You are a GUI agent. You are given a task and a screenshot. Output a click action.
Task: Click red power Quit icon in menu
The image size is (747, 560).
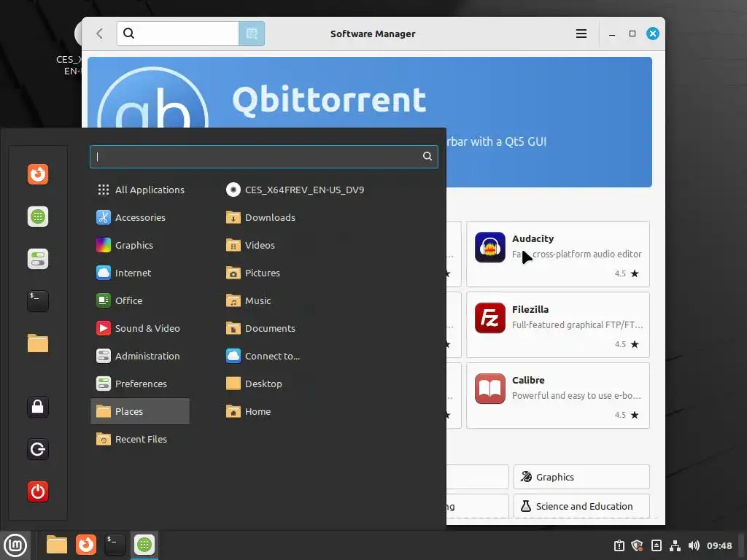[x=38, y=491]
